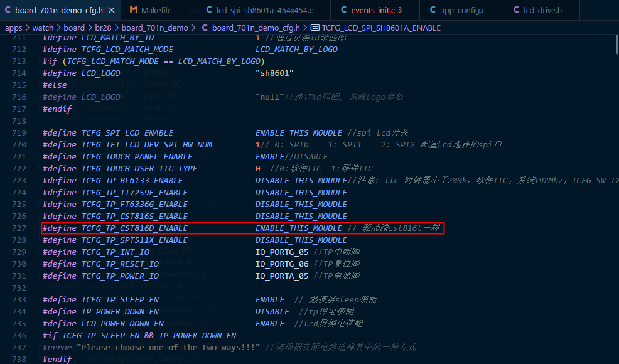The image size is (619, 364).
Task: Click the TCFG_TP_BL6133_ENABLE macro name
Action: click(132, 180)
